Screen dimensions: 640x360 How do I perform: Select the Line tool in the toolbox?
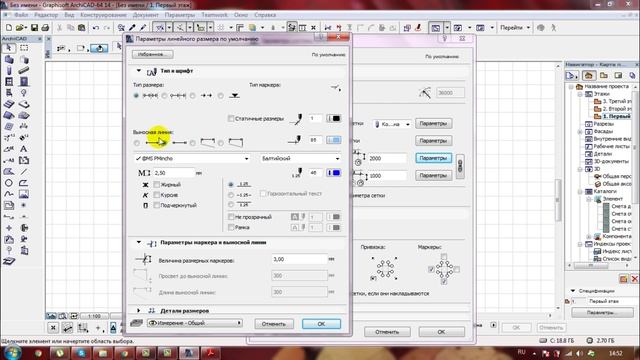tap(24, 172)
